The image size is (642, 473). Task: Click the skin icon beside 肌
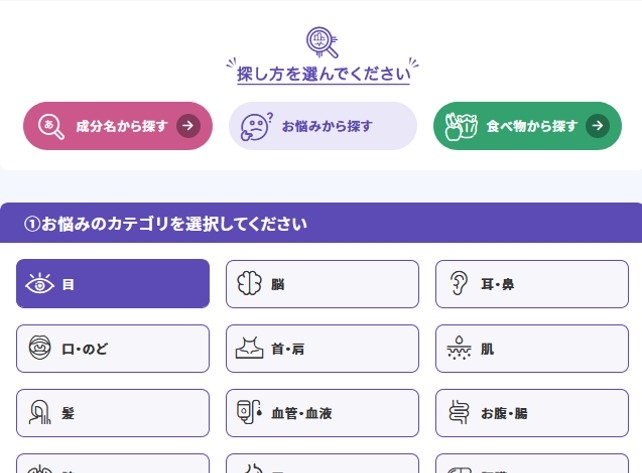click(459, 349)
